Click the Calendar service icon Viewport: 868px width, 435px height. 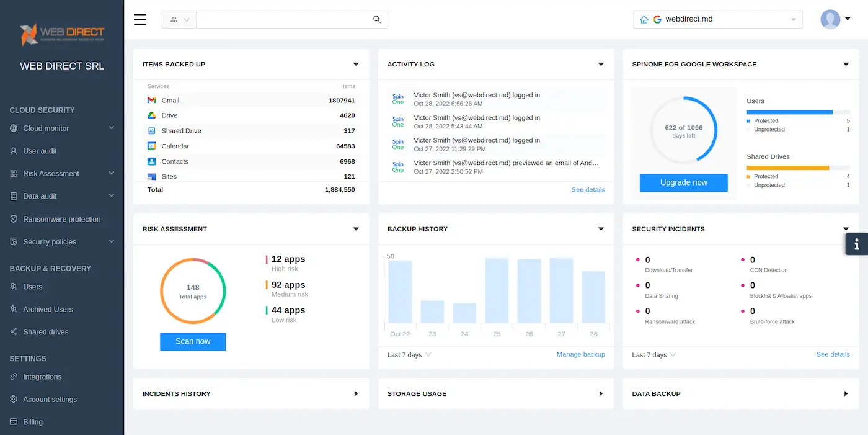point(152,146)
